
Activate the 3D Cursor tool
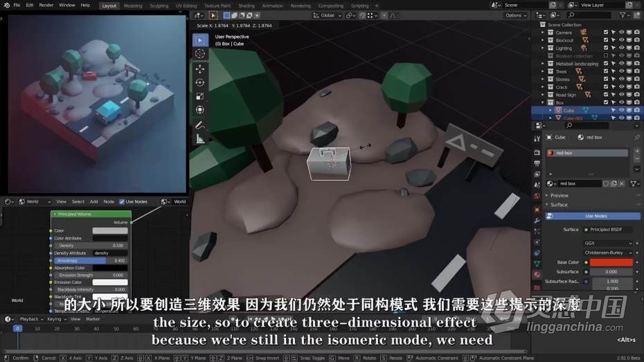(200, 54)
